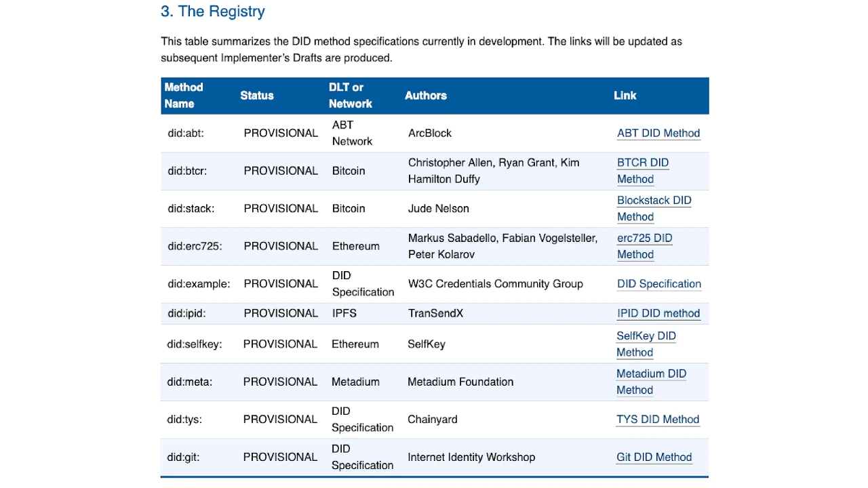Select the 'did:tys:' method name cell

(x=184, y=420)
